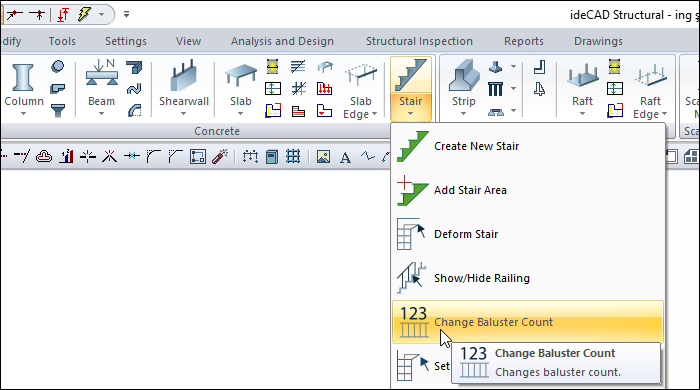
Task: Open the Structural Inspection tab
Action: coord(419,41)
